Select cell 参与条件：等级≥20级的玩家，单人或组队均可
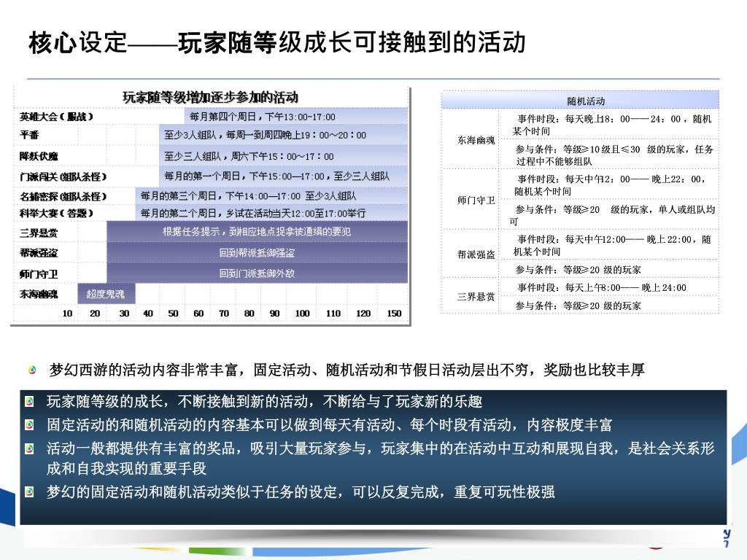747x560 pixels. click(x=609, y=215)
